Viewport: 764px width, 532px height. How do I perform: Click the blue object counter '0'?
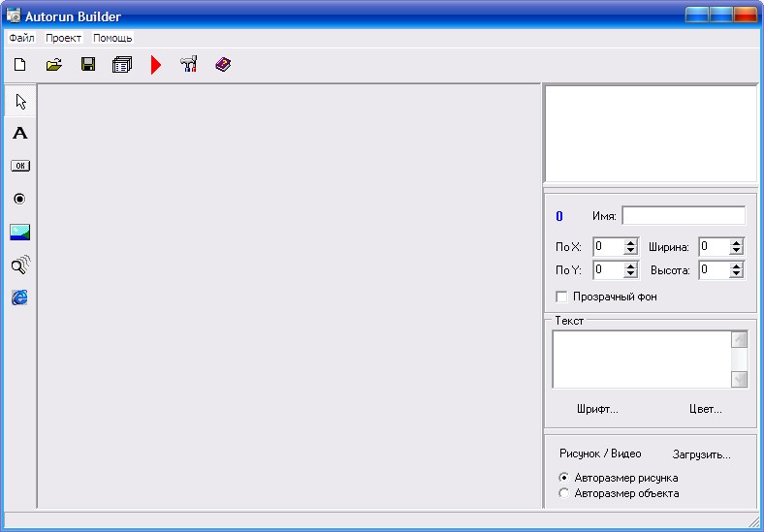559,216
